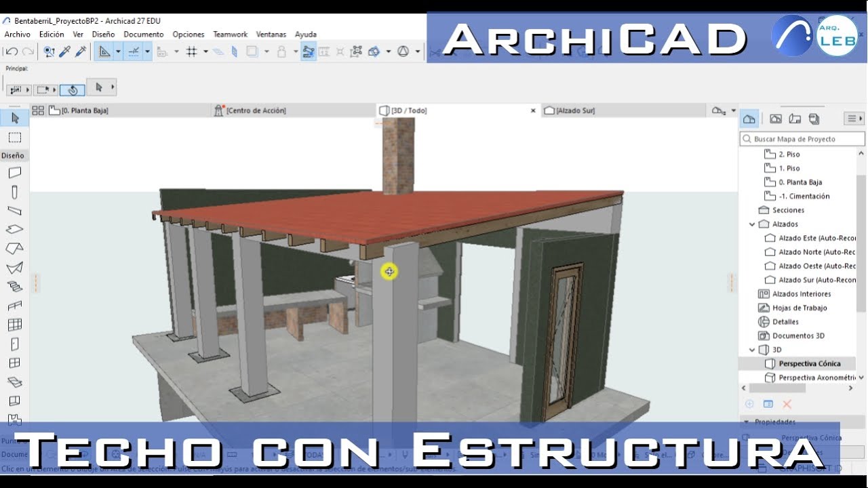Click the Publisher Sets icon in Navigator
Screen dimensions: 868x488
click(x=814, y=119)
